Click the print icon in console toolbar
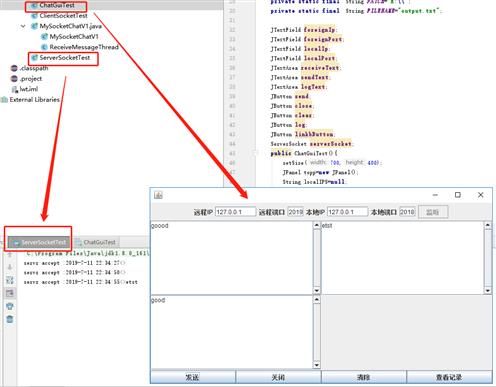 coord(10,306)
